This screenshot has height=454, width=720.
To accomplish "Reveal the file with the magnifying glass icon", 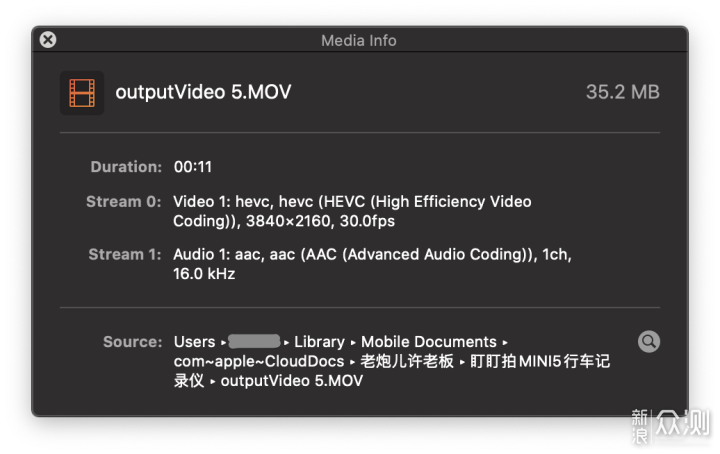I will 648,342.
